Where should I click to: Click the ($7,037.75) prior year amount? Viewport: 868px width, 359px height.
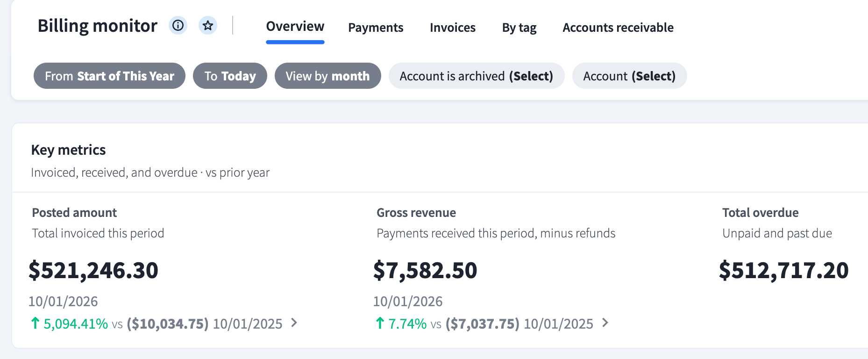[483, 323]
